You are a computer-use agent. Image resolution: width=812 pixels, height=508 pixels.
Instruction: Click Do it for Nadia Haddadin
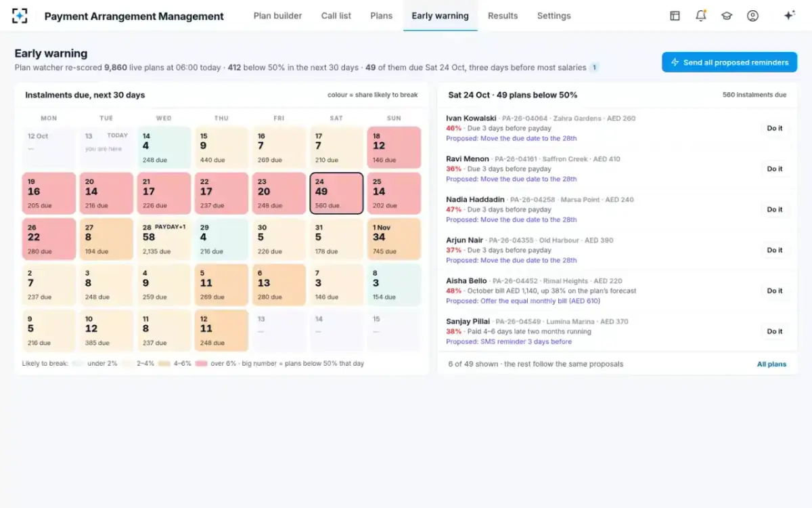(775, 209)
